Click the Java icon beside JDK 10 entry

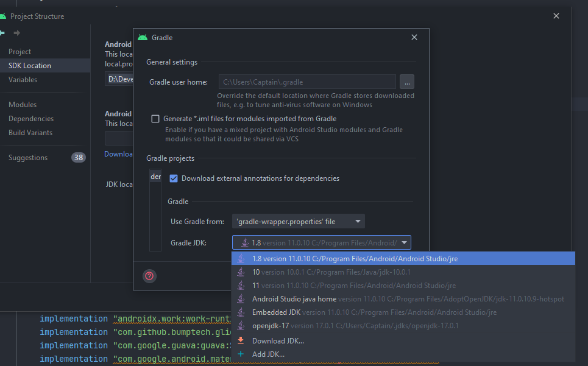241,272
